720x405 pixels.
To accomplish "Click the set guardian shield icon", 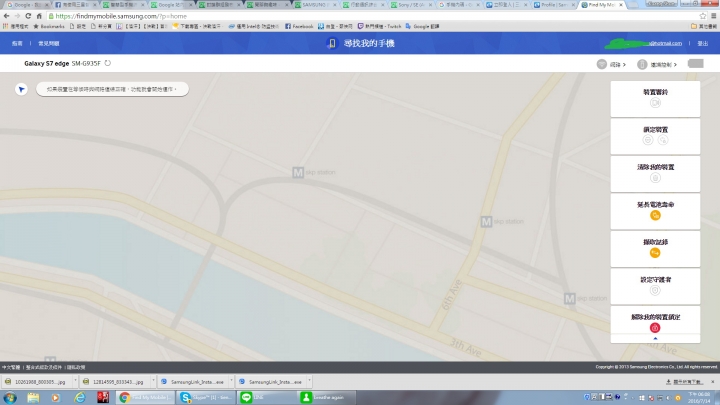I will coord(655,290).
